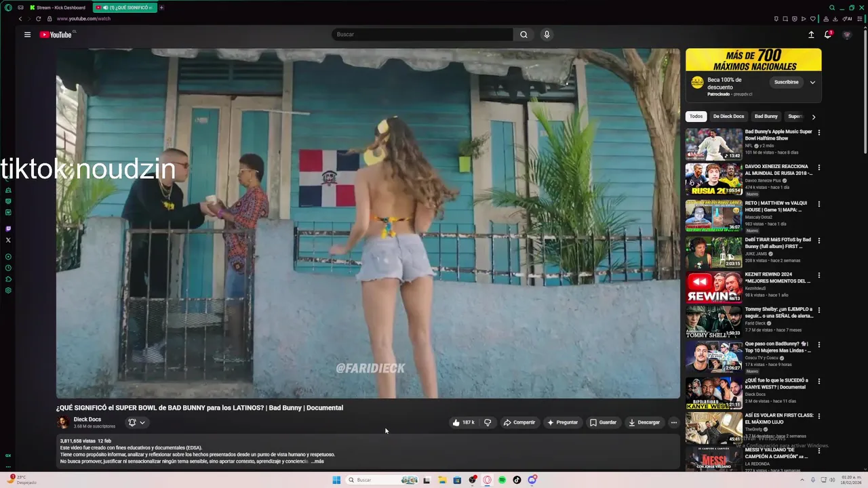Click the ad Suscribirse button
The image size is (868, 488).
[x=786, y=82]
